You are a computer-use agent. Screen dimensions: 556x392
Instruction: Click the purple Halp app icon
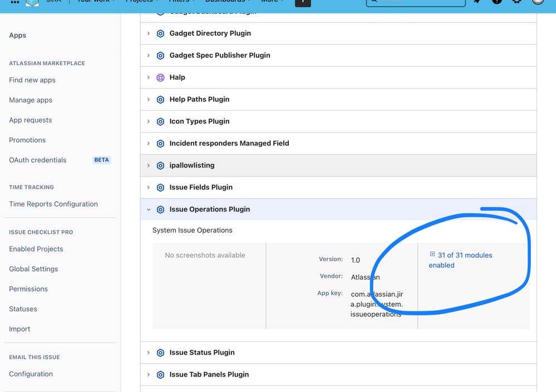tap(160, 77)
